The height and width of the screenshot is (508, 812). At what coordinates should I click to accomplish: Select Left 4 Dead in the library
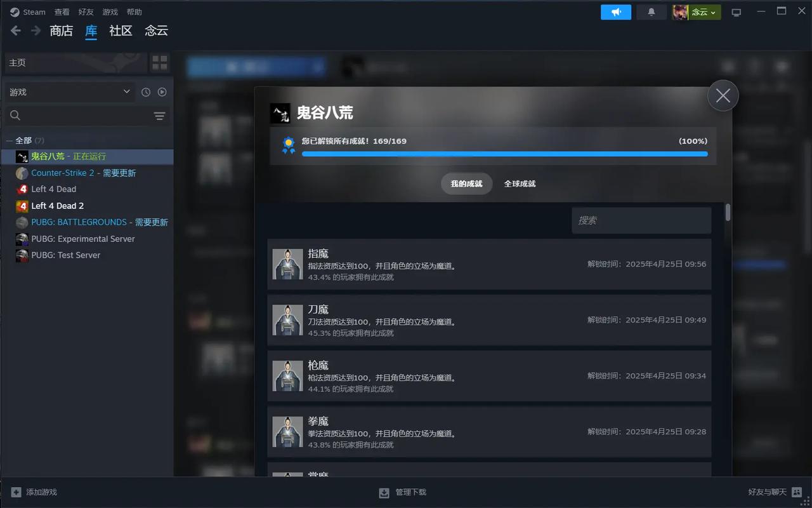(88, 189)
